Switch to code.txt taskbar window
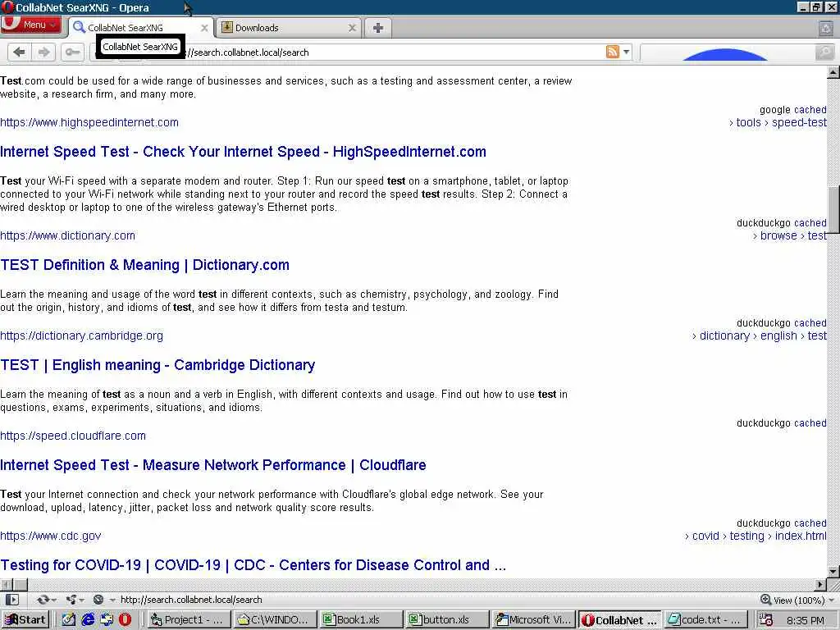 pos(705,620)
